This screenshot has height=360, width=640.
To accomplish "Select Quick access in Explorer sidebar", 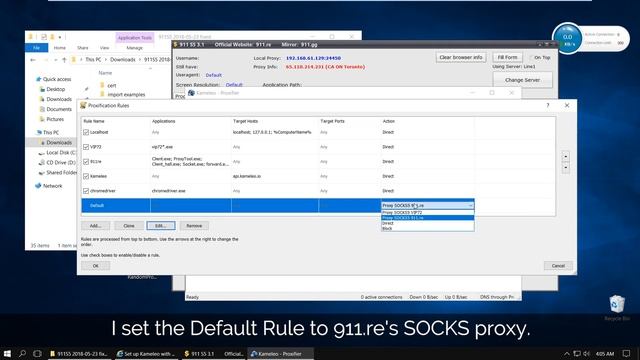I will (x=53, y=79).
